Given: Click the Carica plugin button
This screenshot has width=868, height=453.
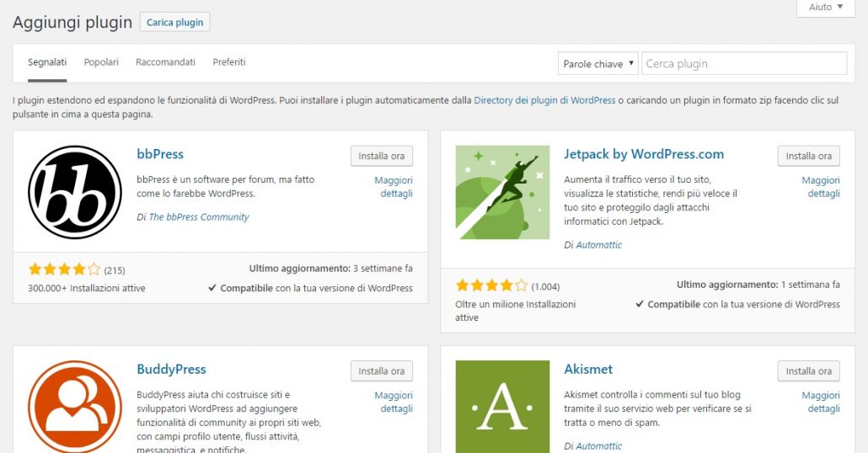Looking at the screenshot, I should pos(175,22).
